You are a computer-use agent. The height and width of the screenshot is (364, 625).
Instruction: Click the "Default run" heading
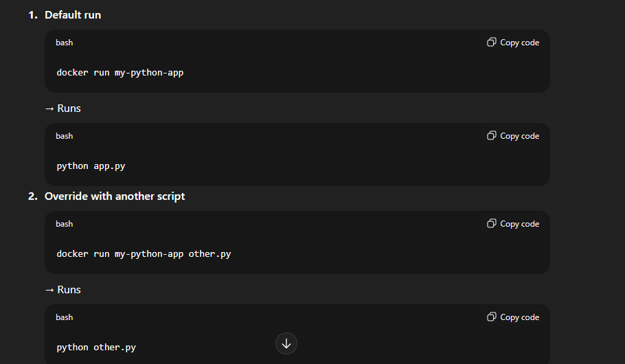tap(73, 15)
